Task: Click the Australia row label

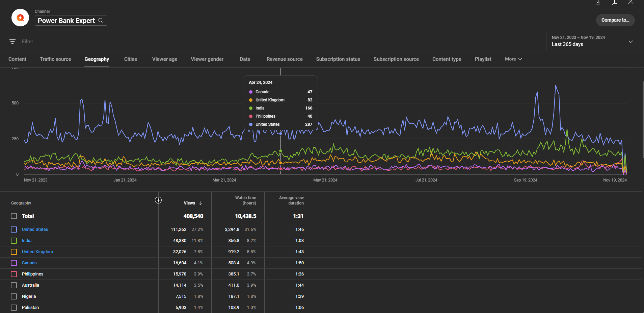Action: click(x=30, y=285)
